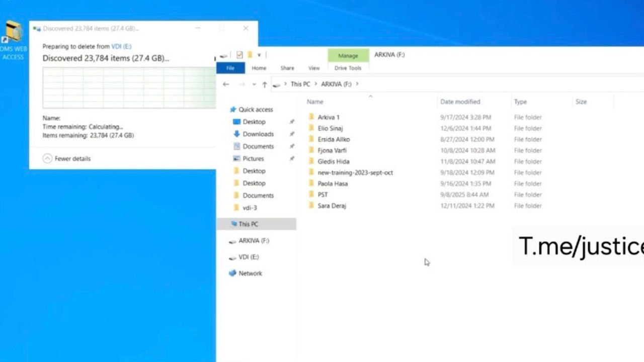Image resolution: width=644 pixels, height=362 pixels.
Task: Select the Manage contextual tab
Action: point(348,55)
